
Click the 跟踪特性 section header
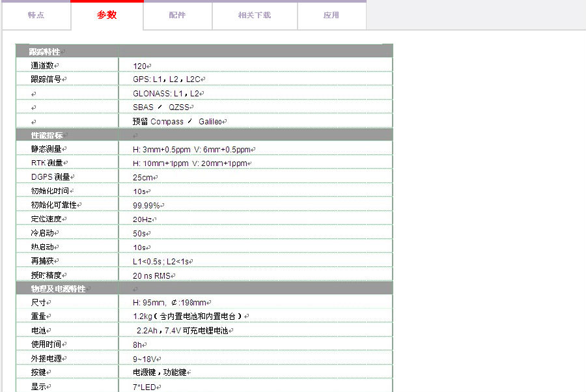click(x=45, y=51)
